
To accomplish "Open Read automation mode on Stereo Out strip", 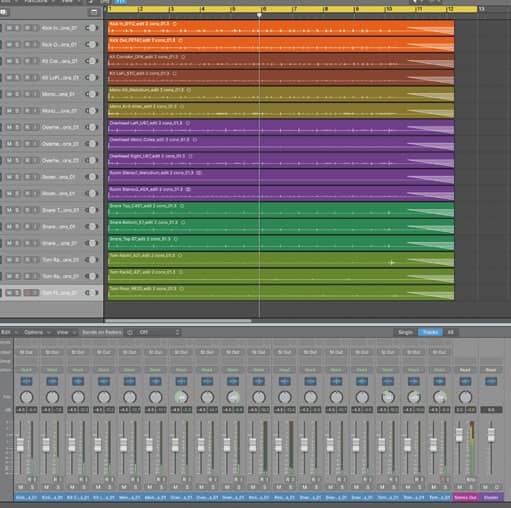I will [465, 370].
